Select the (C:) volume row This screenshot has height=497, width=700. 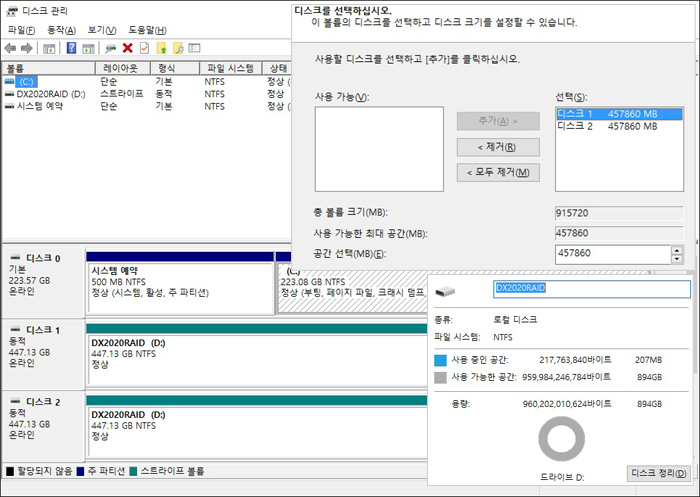pyautogui.click(x=146, y=82)
